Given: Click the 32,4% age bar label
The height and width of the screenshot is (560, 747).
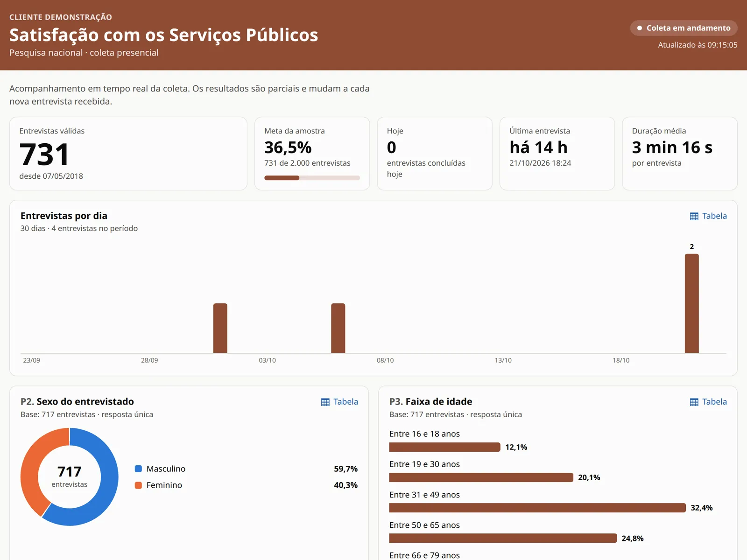Looking at the screenshot, I should tap(702, 508).
